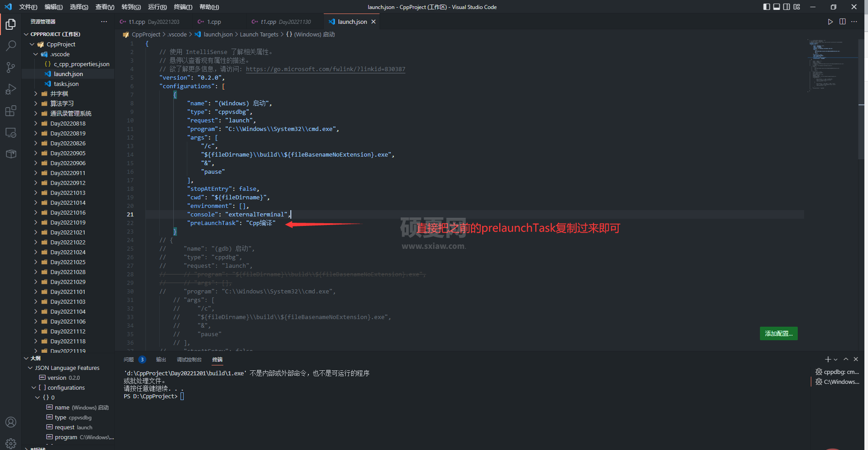Maximize the terminal panel size
868x450 pixels.
pyautogui.click(x=846, y=359)
